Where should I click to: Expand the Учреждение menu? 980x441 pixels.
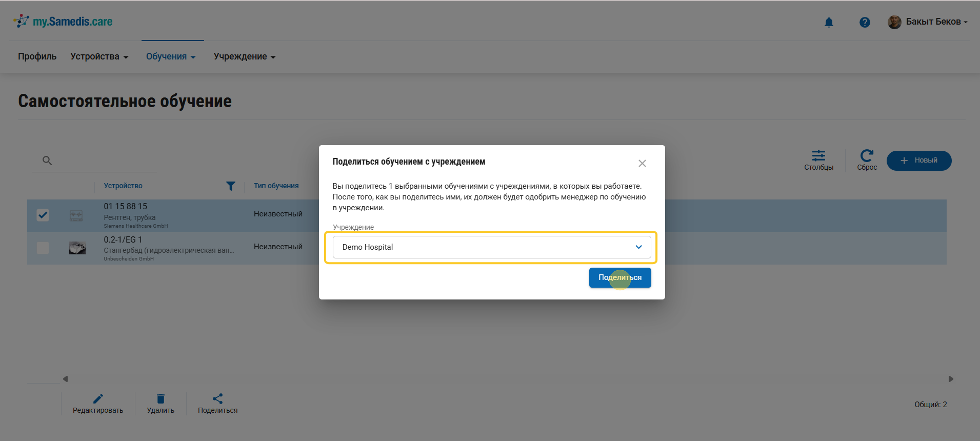(245, 56)
